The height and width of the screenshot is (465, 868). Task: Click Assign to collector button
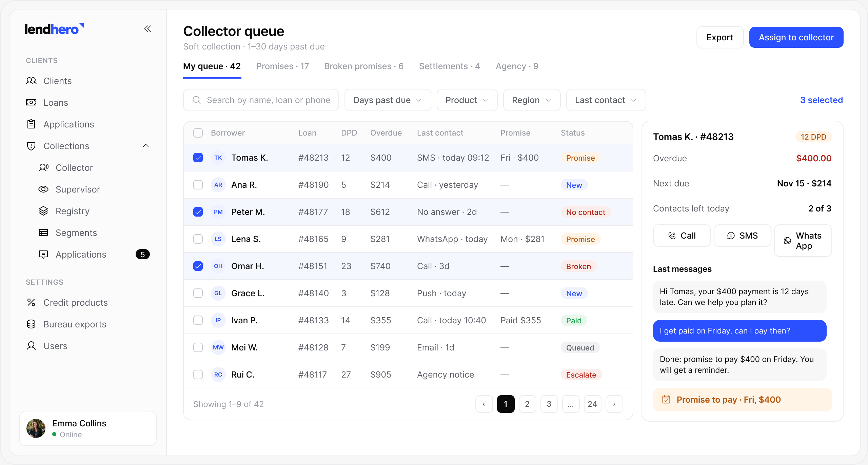pyautogui.click(x=796, y=37)
